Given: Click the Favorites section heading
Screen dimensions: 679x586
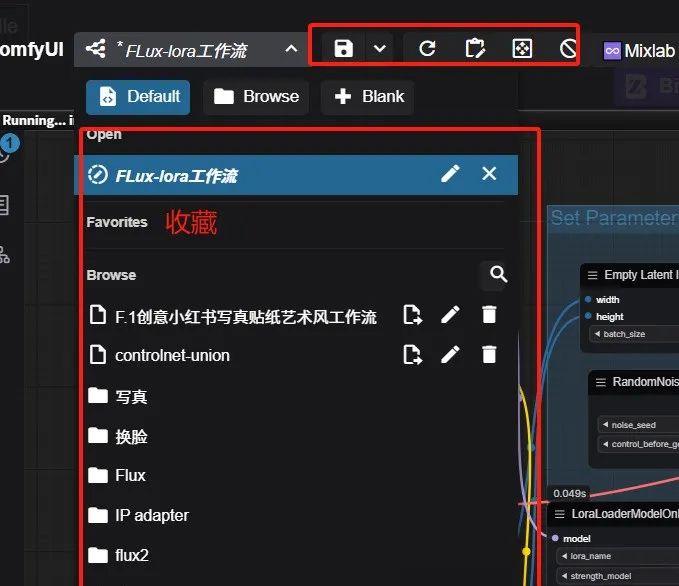Looking at the screenshot, I should (x=117, y=222).
